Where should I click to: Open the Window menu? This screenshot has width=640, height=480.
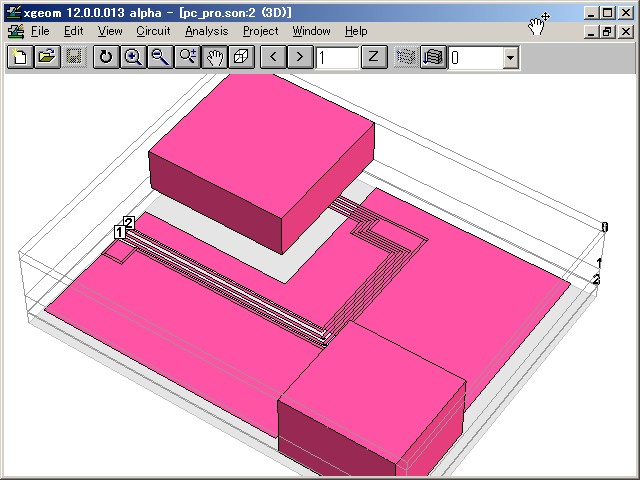tap(311, 31)
